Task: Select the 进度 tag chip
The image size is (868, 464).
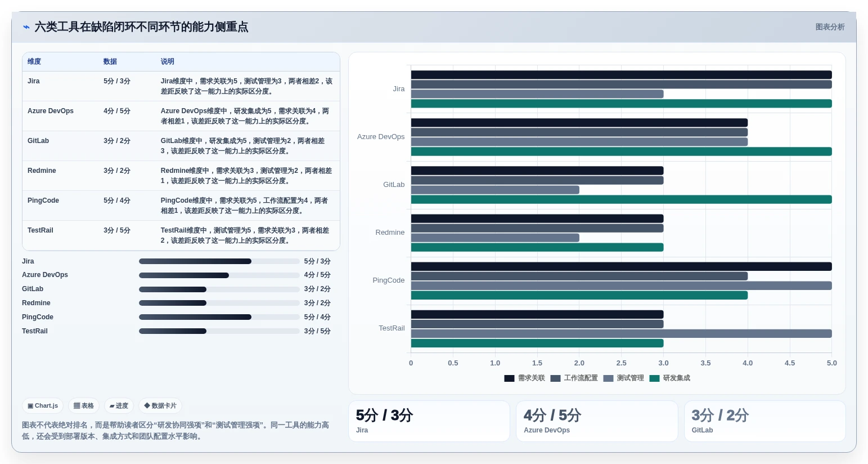Action: (x=119, y=405)
